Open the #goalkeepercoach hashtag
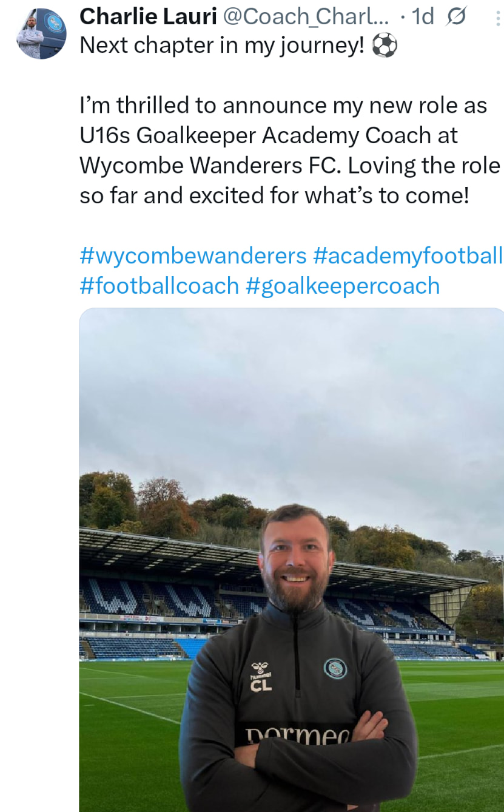This screenshot has height=812, width=504. [x=342, y=285]
